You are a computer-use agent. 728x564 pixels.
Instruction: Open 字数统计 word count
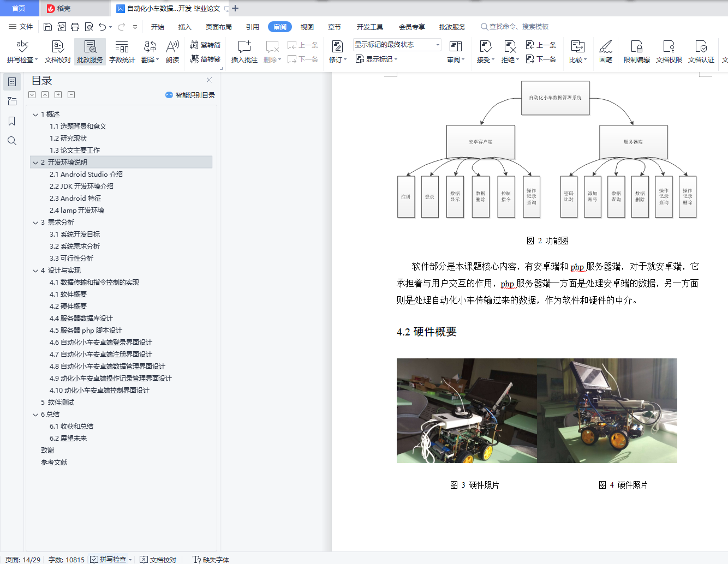click(x=122, y=52)
